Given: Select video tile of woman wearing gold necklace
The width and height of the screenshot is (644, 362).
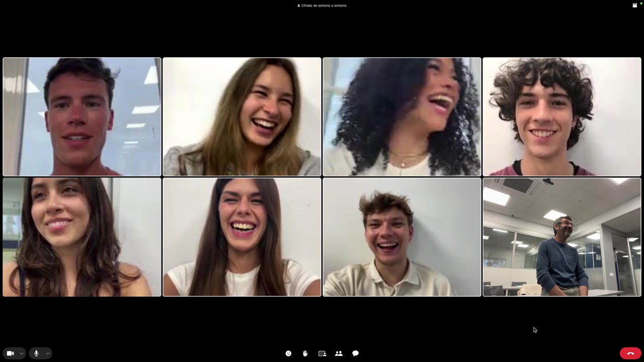Looking at the screenshot, I should pos(402,117).
